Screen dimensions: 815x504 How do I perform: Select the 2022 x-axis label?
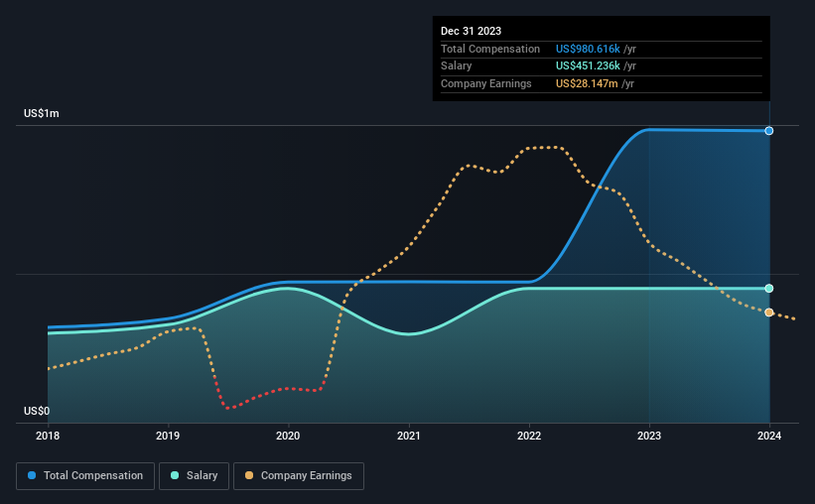(x=529, y=436)
